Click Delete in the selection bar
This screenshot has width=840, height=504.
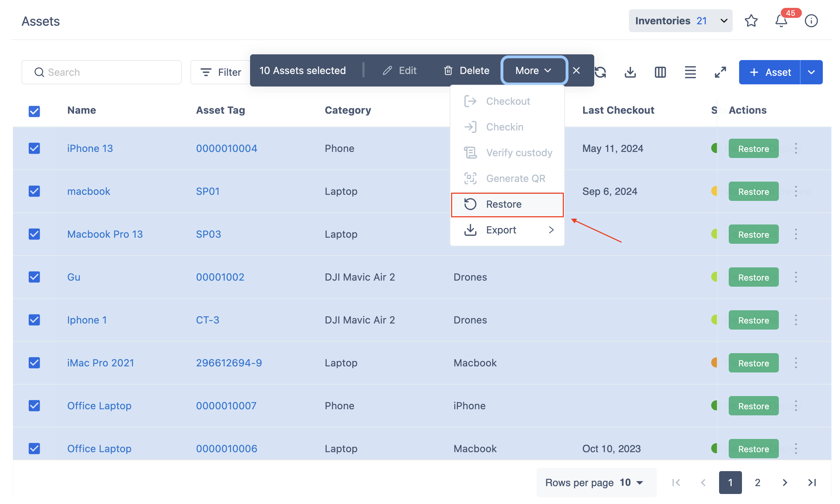[x=467, y=70]
